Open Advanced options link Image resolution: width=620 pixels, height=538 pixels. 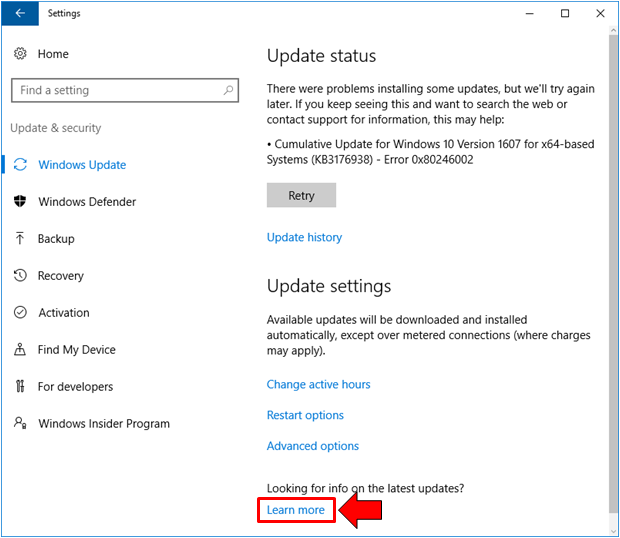(313, 446)
